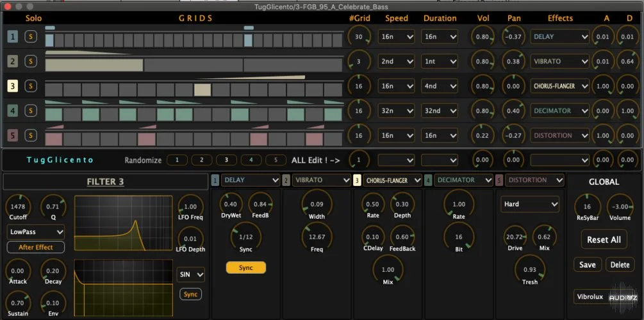The height and width of the screenshot is (320, 644).
Task: Select grid row number 4 badge
Action: pyautogui.click(x=13, y=111)
